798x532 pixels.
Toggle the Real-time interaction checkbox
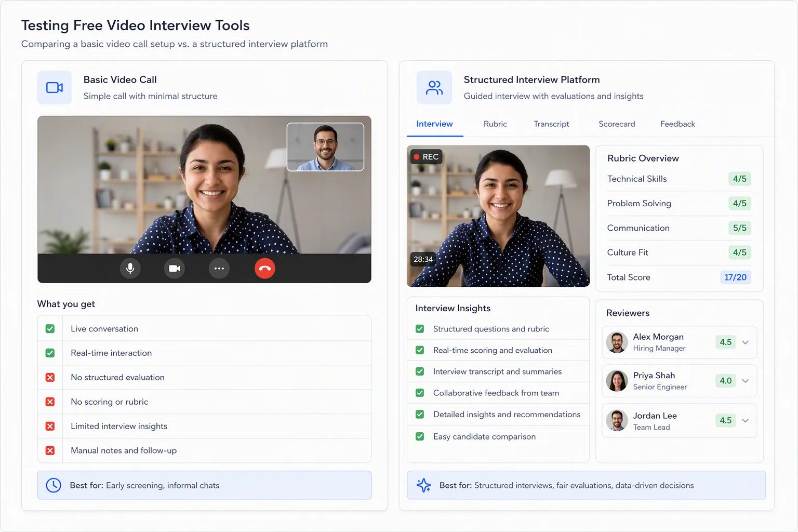tap(50, 353)
